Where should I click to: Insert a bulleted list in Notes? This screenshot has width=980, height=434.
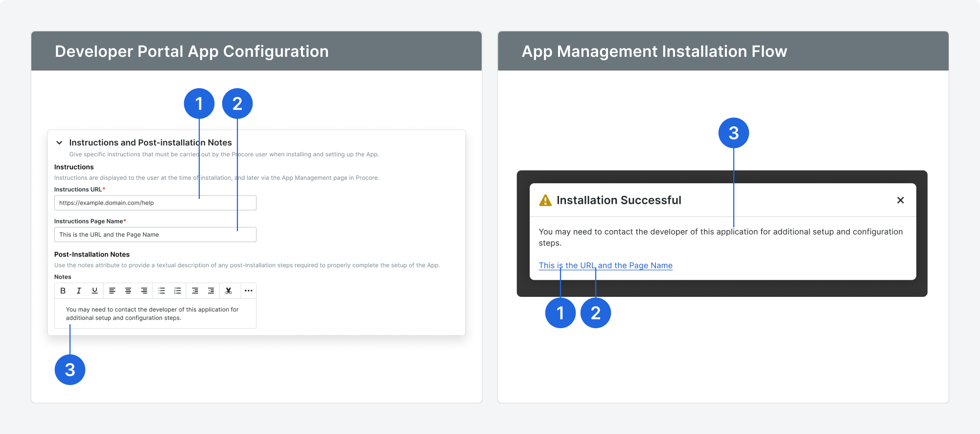(x=162, y=290)
